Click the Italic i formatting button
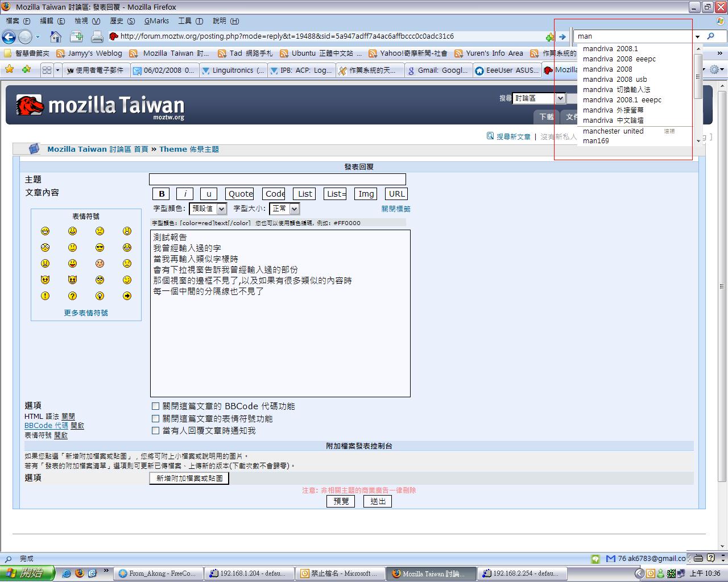Image resolution: width=728 pixels, height=582 pixels. point(185,194)
